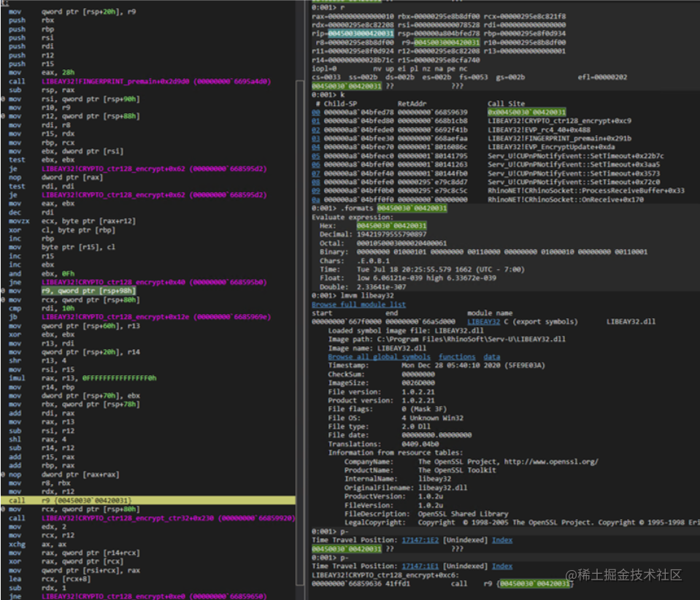The image size is (700, 600).
Task: Select the highlighted call r9 disassembly line
Action: point(148,501)
